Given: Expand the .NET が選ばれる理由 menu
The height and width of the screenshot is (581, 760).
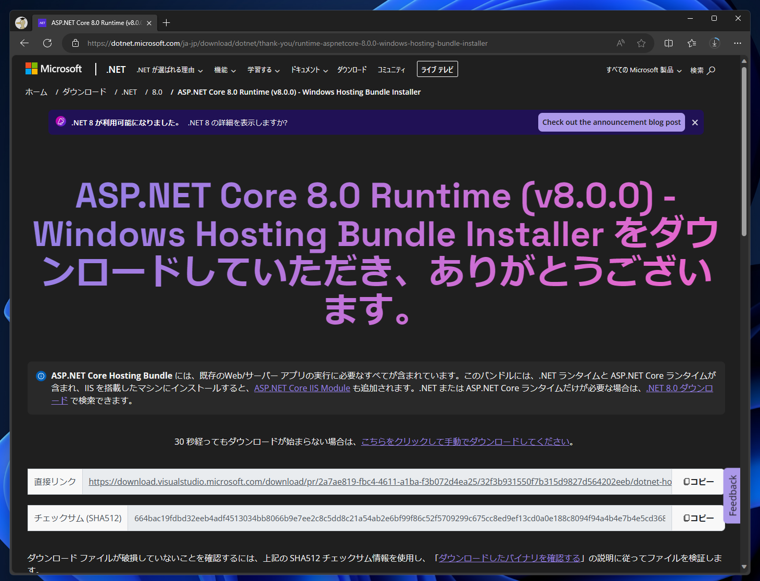Looking at the screenshot, I should coord(169,70).
